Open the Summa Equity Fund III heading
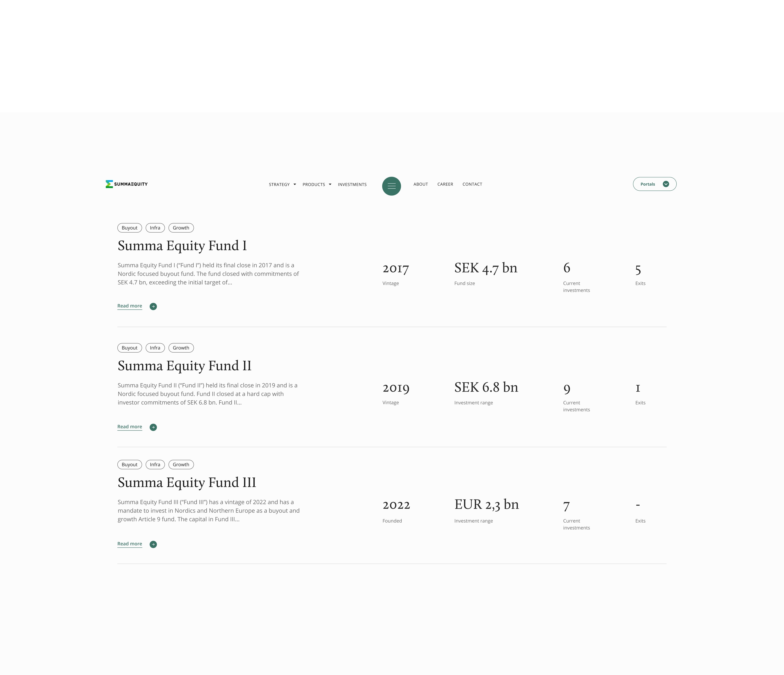The width and height of the screenshot is (784, 675). point(187,483)
